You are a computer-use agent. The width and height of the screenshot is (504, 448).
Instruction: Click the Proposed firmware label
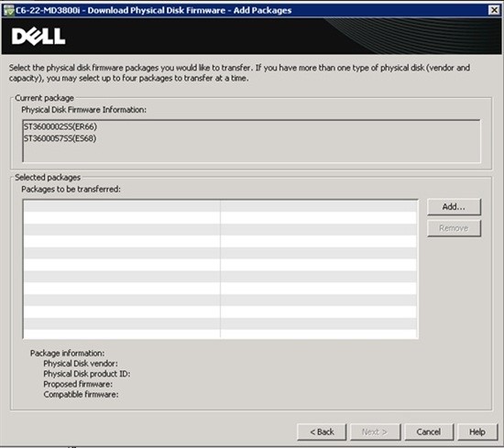[x=78, y=384]
